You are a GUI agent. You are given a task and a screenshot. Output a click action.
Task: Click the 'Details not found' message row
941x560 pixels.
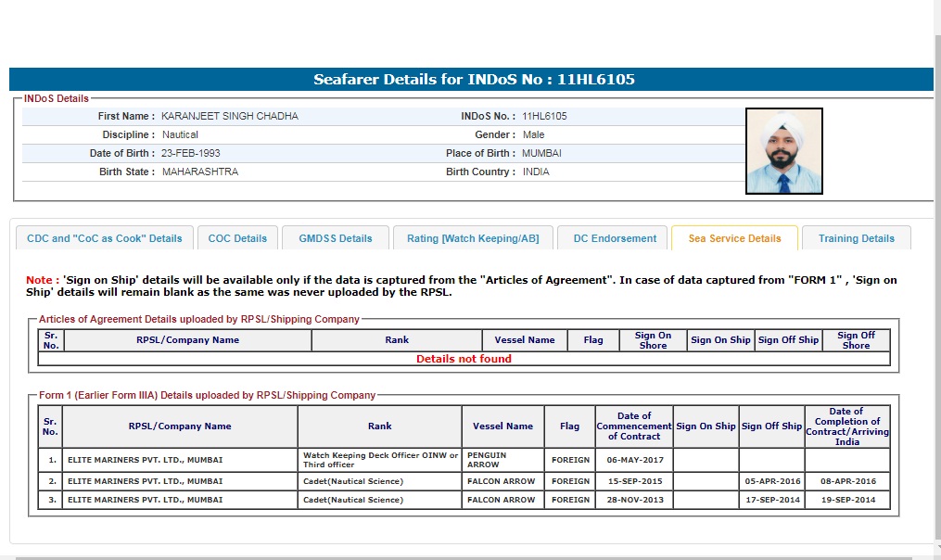(x=464, y=359)
